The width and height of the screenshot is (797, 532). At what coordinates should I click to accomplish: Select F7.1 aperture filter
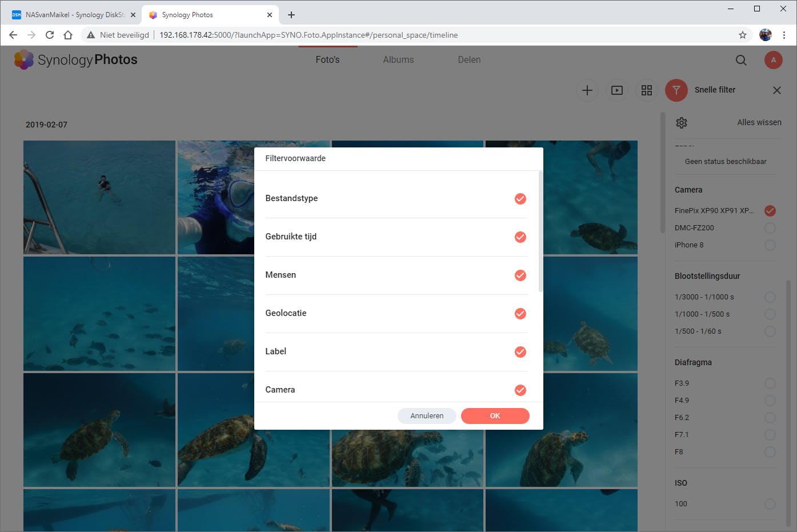[x=770, y=435]
